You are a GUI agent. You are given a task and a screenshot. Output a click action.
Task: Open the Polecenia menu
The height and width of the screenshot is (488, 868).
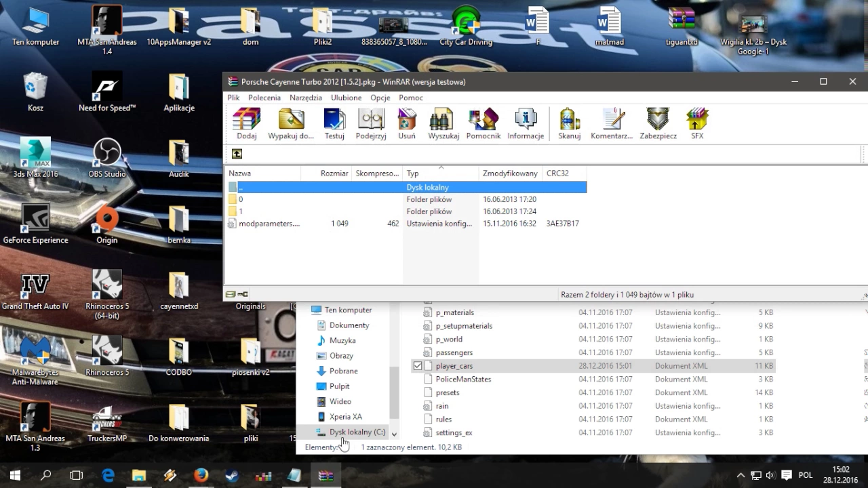click(264, 98)
